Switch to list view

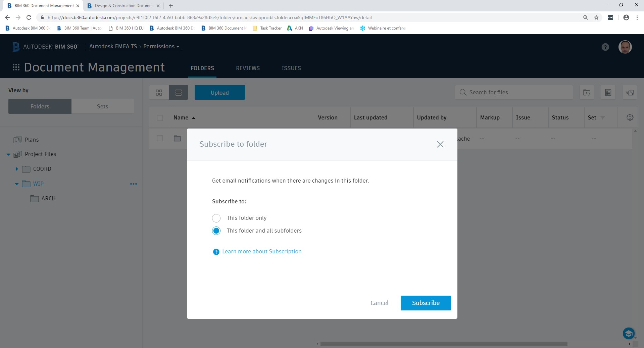tap(178, 92)
